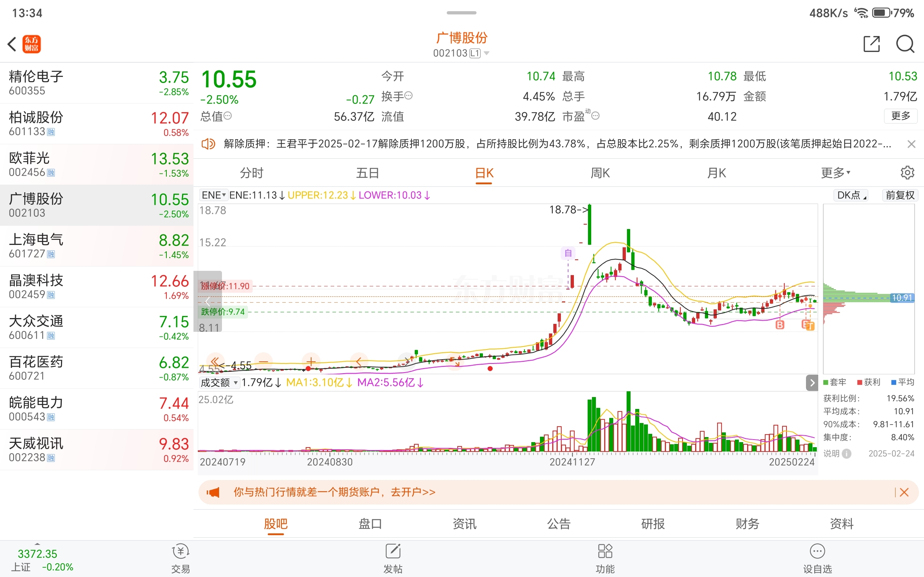The width and height of the screenshot is (924, 577).
Task: Tap the back arrow icon
Action: coord(12,44)
